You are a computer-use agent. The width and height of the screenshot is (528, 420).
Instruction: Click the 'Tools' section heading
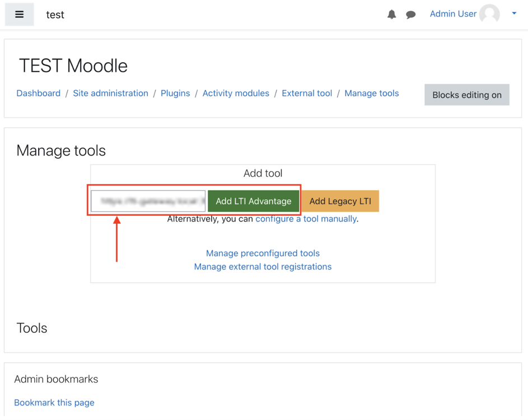coord(32,328)
